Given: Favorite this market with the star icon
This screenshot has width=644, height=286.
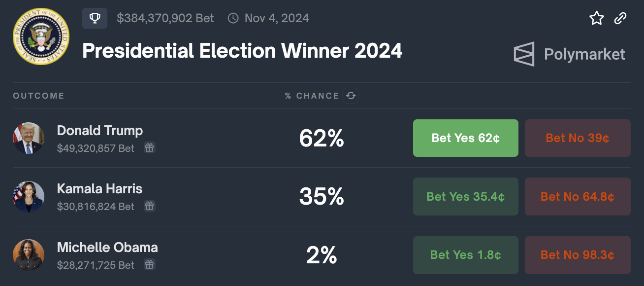Looking at the screenshot, I should [597, 19].
